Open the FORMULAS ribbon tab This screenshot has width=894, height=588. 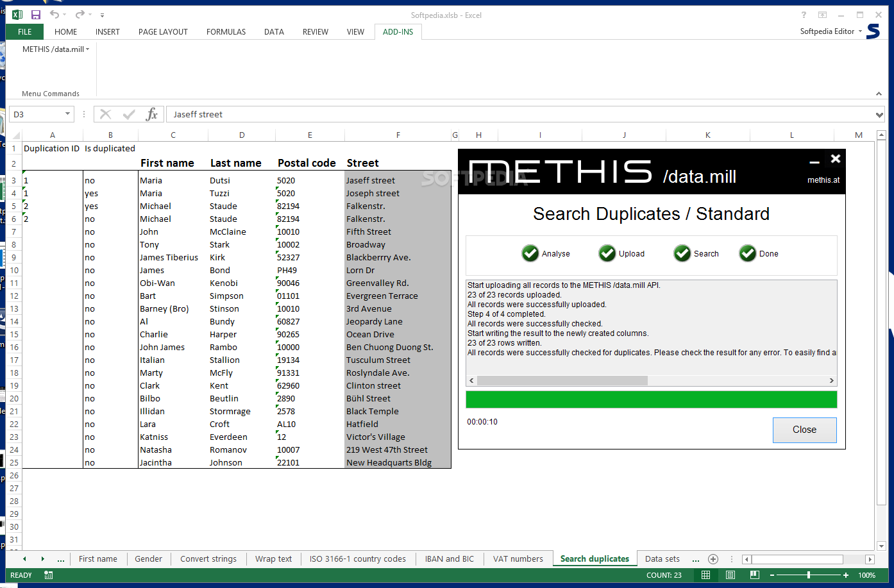[x=226, y=31]
